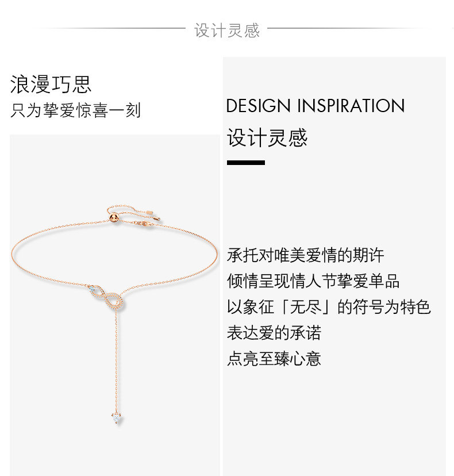Click the 浪漫巧思 headline

pos(51,84)
